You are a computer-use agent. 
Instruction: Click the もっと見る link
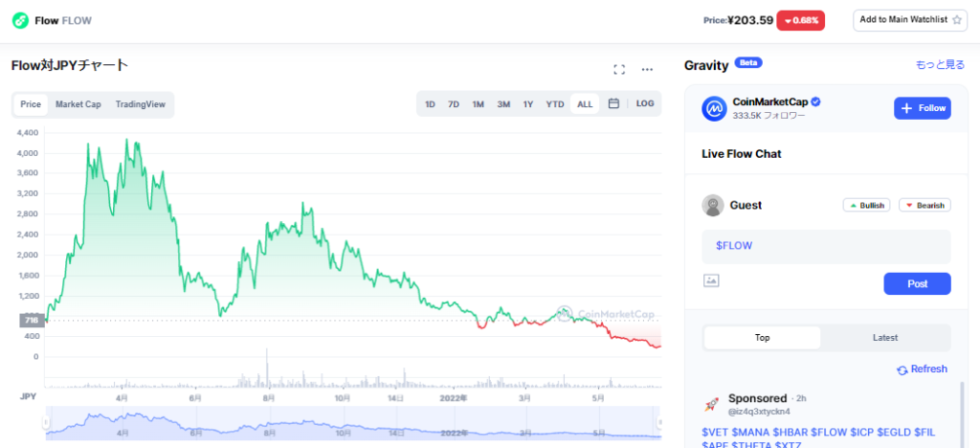(939, 65)
